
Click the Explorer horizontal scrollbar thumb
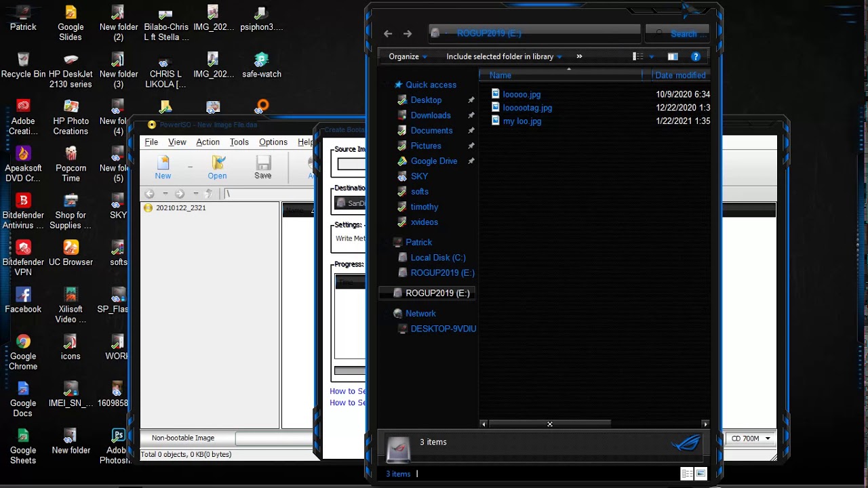pyautogui.click(x=549, y=424)
